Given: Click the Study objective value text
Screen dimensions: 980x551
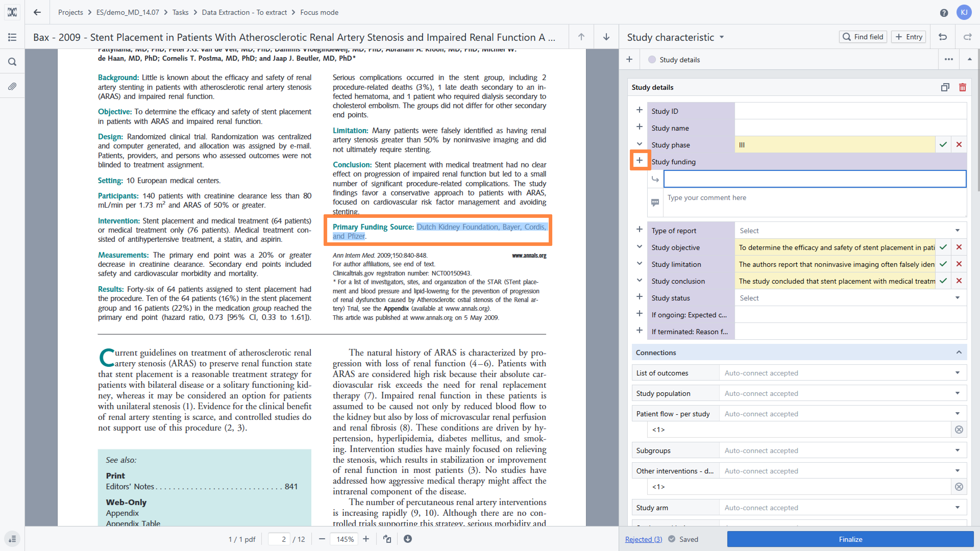Looking at the screenshot, I should pyautogui.click(x=835, y=247).
